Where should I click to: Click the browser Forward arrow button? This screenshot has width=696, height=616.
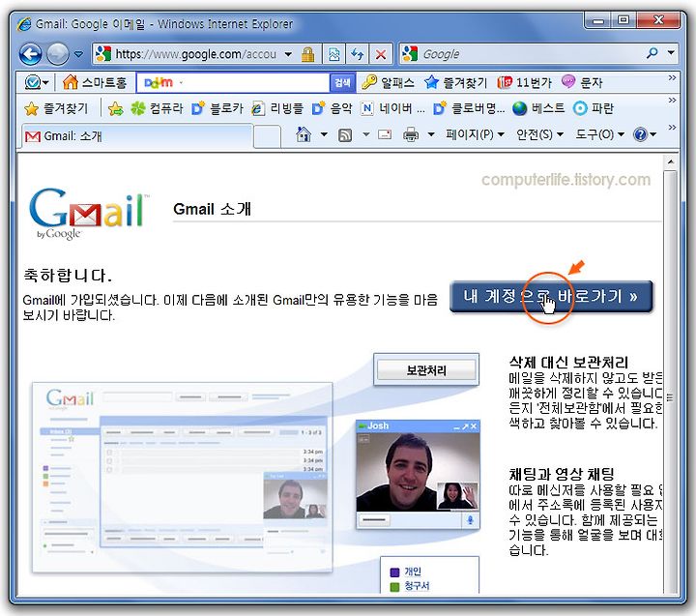tap(58, 54)
